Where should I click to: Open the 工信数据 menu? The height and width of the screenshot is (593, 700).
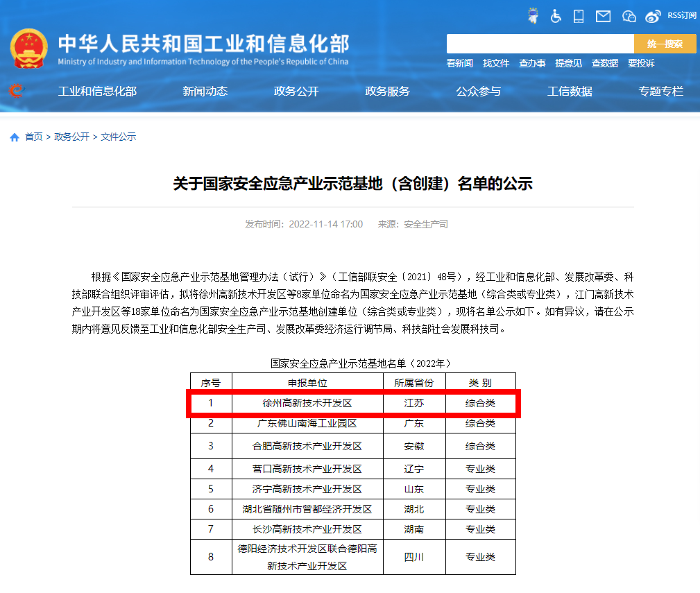point(570,92)
